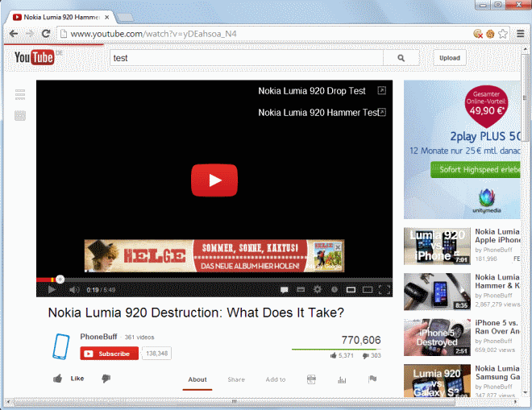
Task: Click the report flag icon
Action: click(372, 379)
